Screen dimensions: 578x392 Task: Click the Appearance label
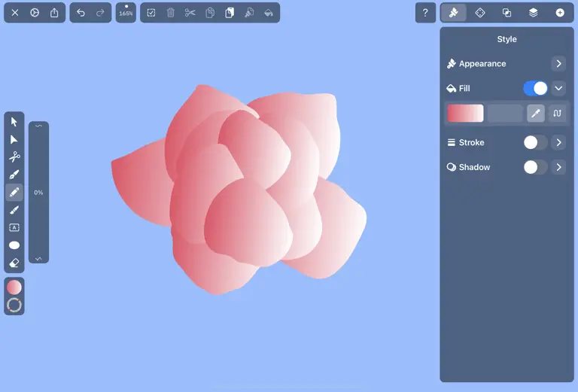coord(482,64)
